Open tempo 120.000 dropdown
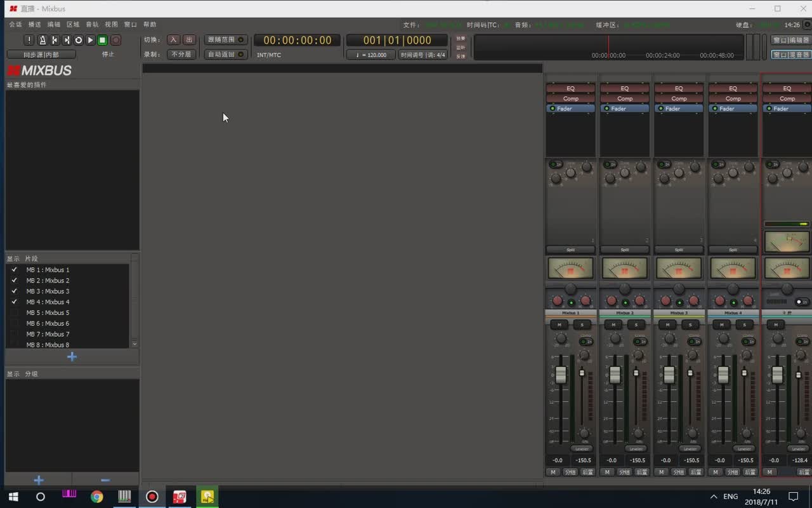This screenshot has width=812, height=508. tap(371, 55)
